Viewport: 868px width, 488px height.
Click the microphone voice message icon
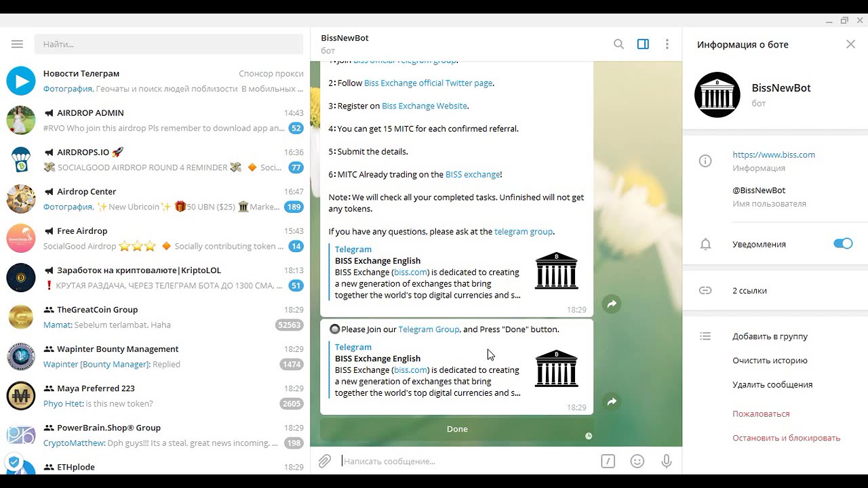(667, 461)
